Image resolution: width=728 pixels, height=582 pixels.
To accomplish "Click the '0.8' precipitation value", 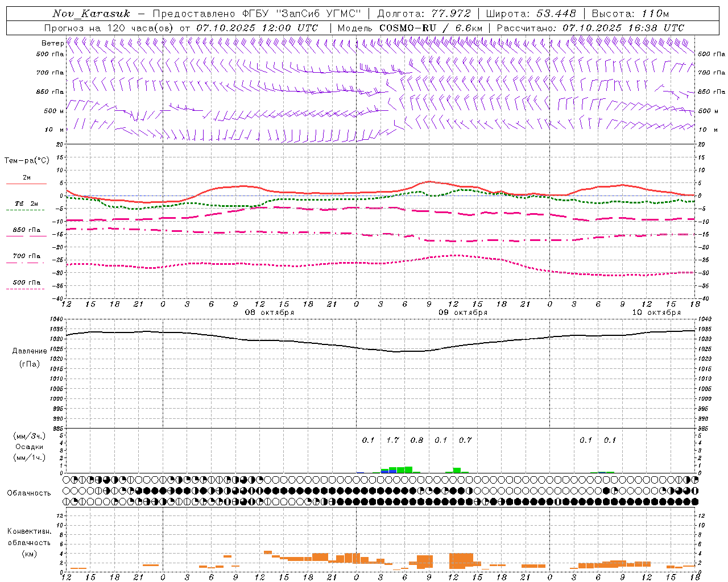I will 417,440.
